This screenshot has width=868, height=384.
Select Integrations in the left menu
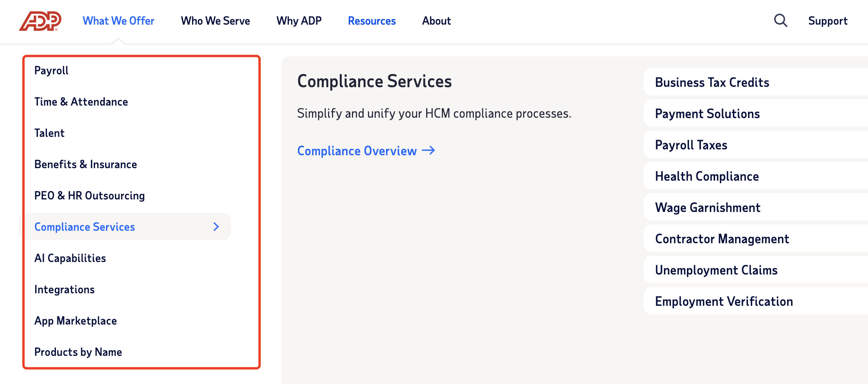(x=65, y=289)
